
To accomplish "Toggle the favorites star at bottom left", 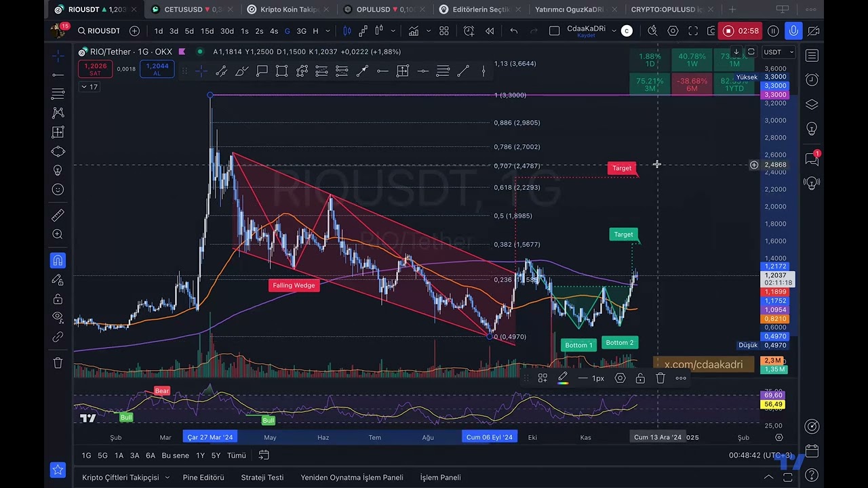I will click(x=58, y=469).
